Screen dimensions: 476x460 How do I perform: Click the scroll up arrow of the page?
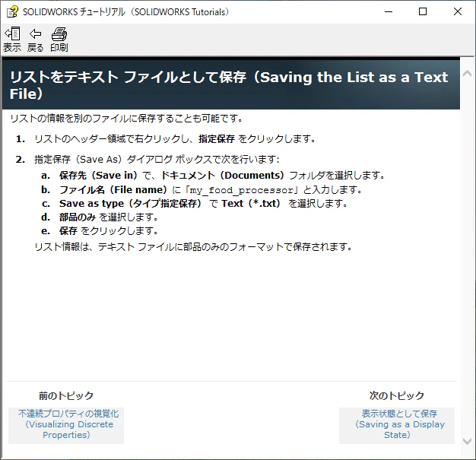(x=467, y=73)
